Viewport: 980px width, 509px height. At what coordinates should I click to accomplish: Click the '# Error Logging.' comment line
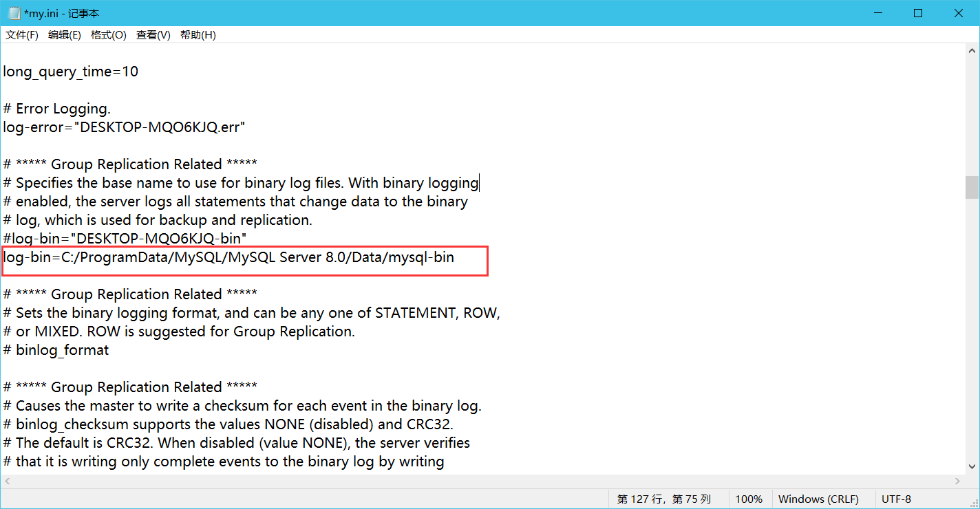[57, 109]
